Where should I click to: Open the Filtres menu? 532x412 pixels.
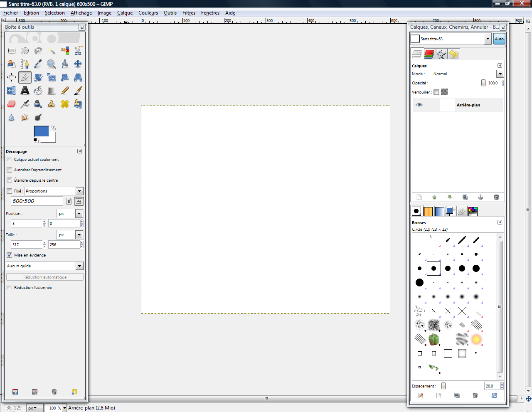(189, 13)
